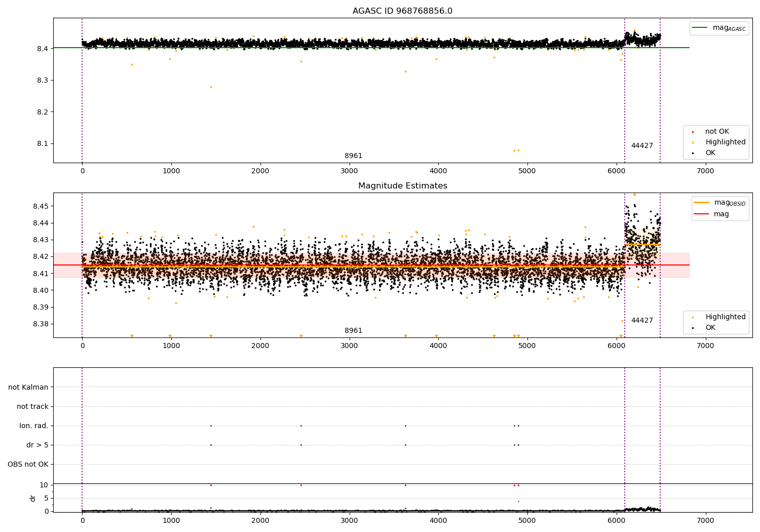This screenshot has height=532, width=760.
Task: Click the obsid label 44427 in the top plot
Action: point(642,146)
